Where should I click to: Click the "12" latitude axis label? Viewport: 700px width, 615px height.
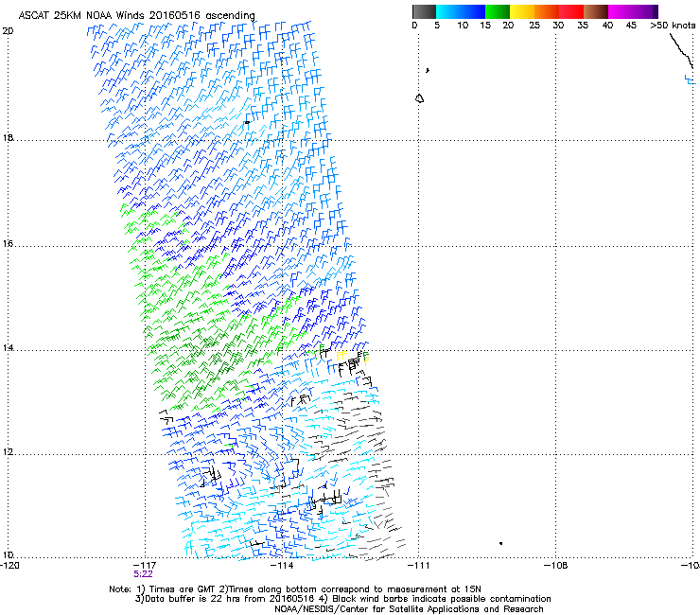(x=8, y=451)
